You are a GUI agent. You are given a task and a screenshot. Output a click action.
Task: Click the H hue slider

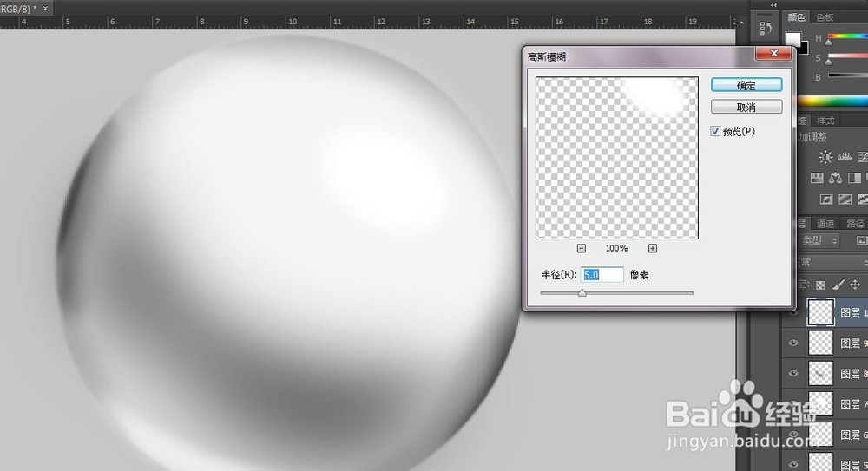pyautogui.click(x=847, y=37)
